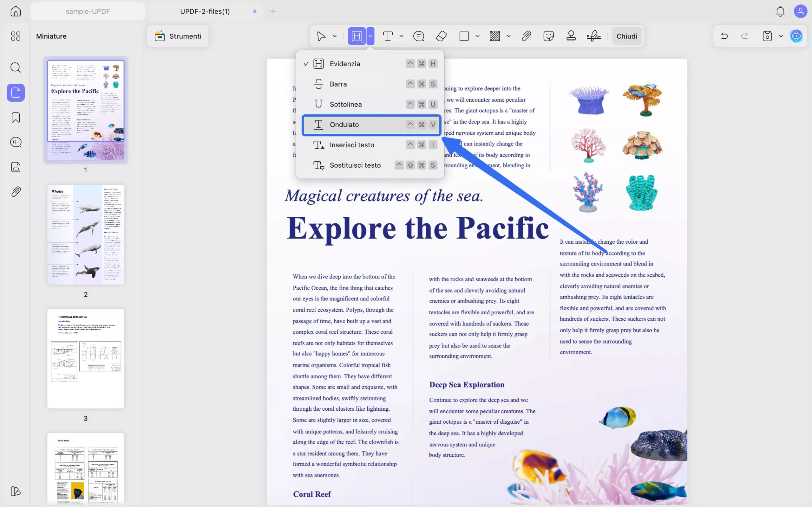
Task: Toggle the highlight markup tool button
Action: (x=357, y=36)
